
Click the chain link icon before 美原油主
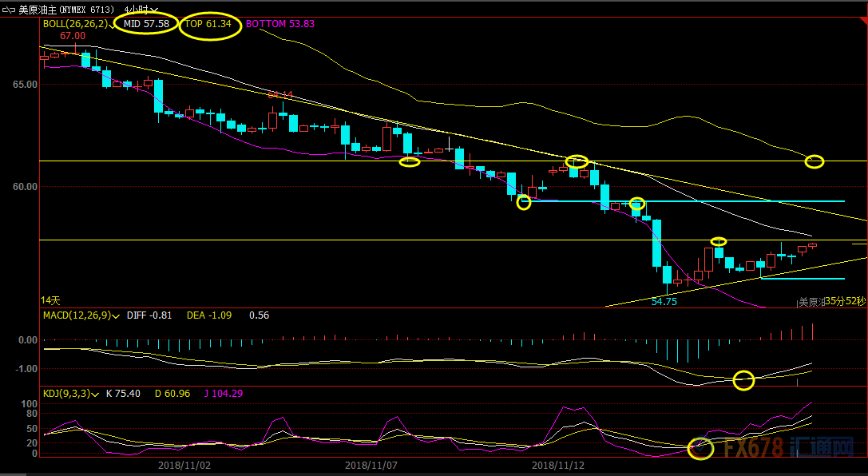point(10,10)
